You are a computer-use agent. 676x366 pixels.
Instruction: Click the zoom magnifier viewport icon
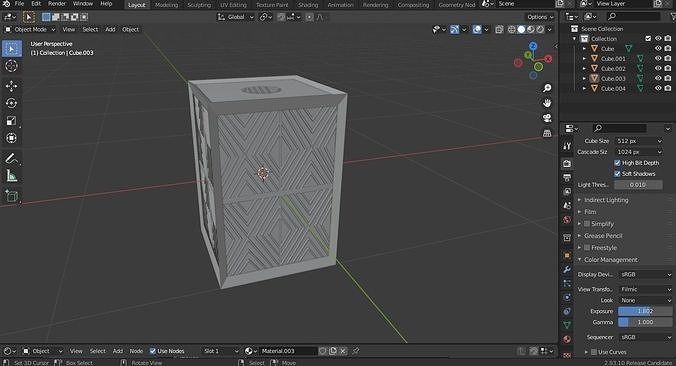547,88
